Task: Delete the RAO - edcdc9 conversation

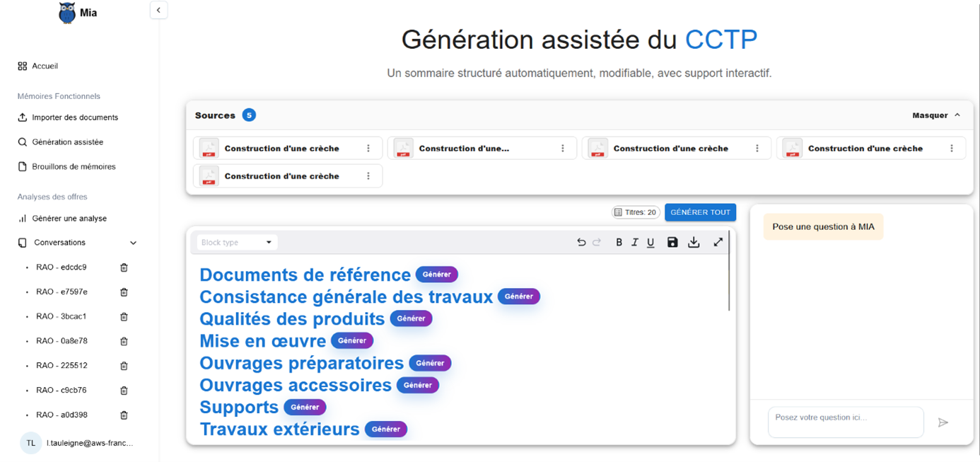Action: coord(124,267)
